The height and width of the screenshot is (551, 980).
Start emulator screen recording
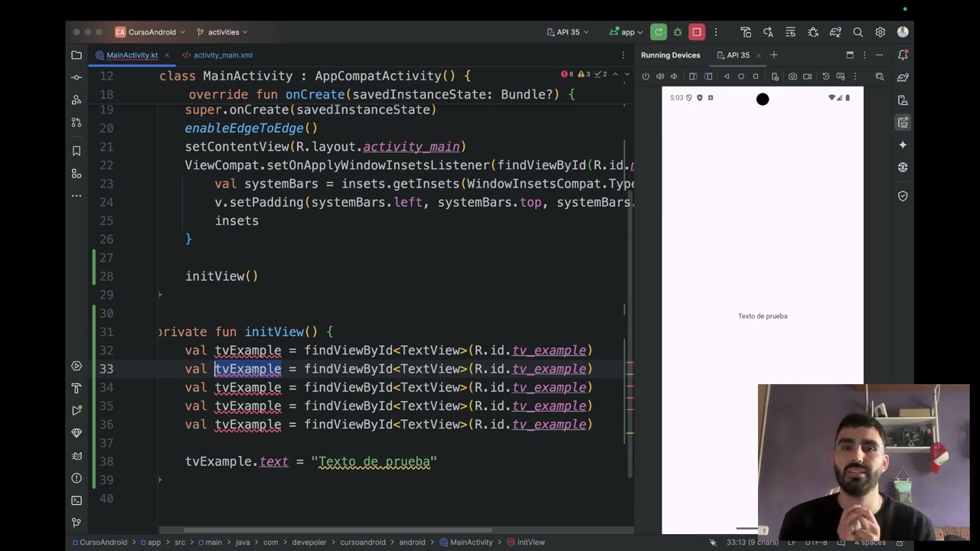tap(807, 77)
